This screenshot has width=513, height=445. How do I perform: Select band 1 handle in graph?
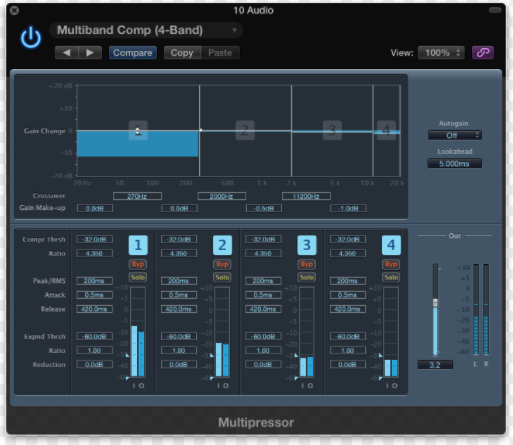pos(138,130)
